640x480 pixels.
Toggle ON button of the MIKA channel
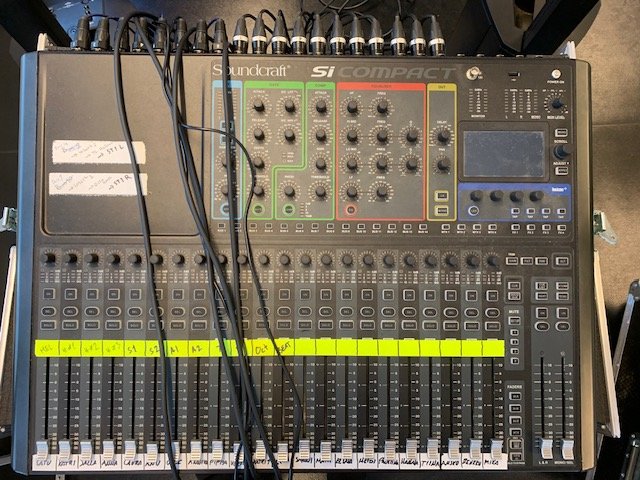pyautogui.click(x=492, y=296)
